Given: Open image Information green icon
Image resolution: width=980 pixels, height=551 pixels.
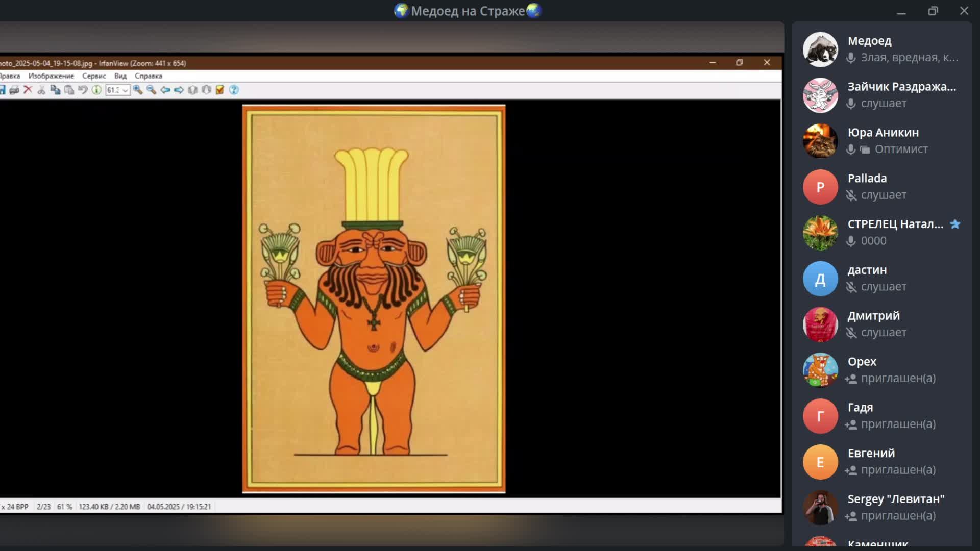Looking at the screenshot, I should (x=96, y=90).
